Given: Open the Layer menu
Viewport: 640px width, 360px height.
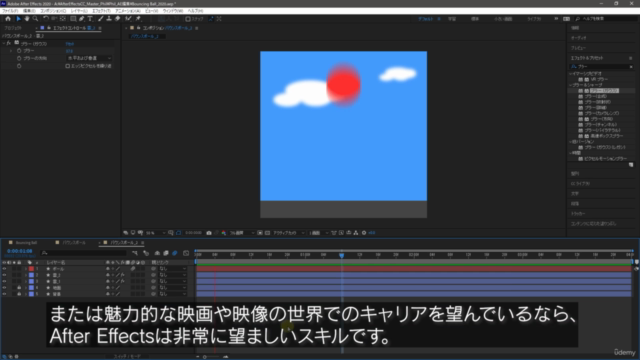Looking at the screenshot, I should tap(79, 11).
